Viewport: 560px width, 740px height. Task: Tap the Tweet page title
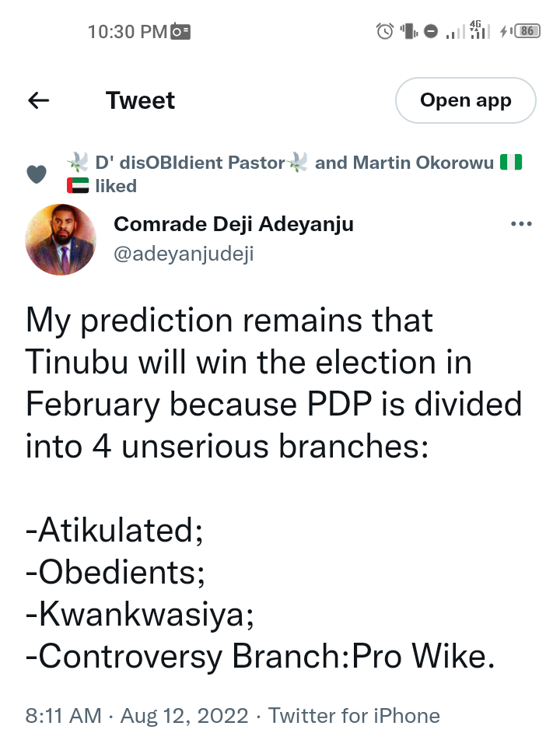[140, 100]
